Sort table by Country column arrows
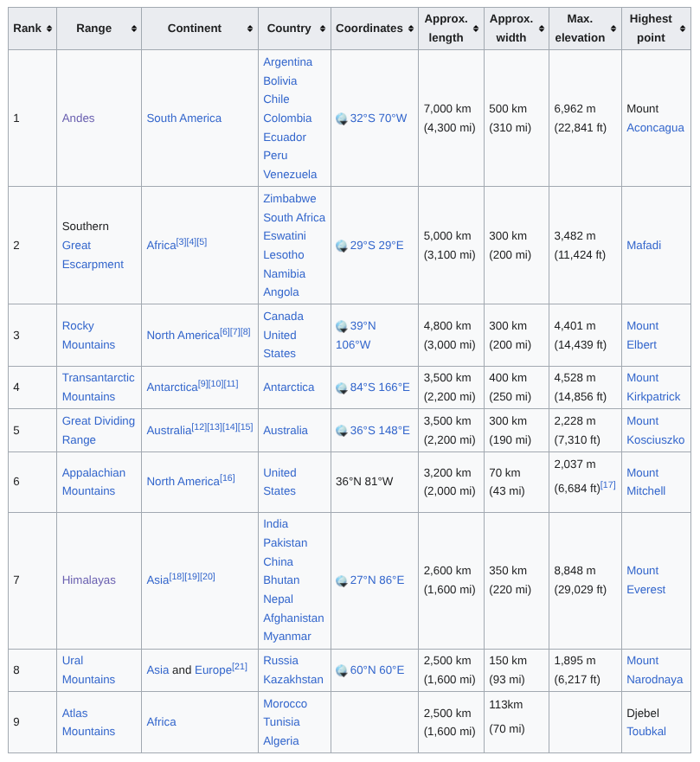 coord(322,29)
